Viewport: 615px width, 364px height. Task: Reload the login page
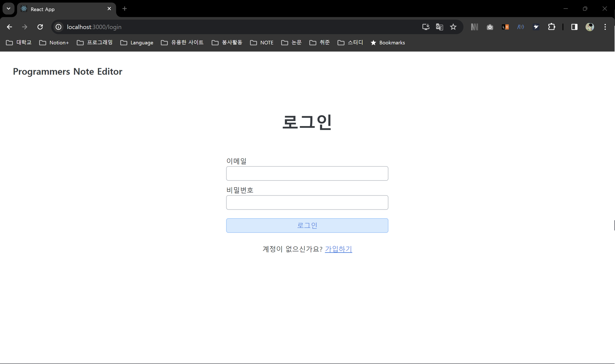[40, 27]
